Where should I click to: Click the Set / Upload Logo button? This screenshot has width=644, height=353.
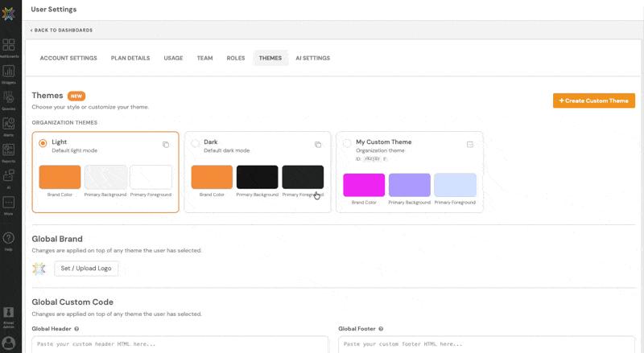tap(86, 269)
